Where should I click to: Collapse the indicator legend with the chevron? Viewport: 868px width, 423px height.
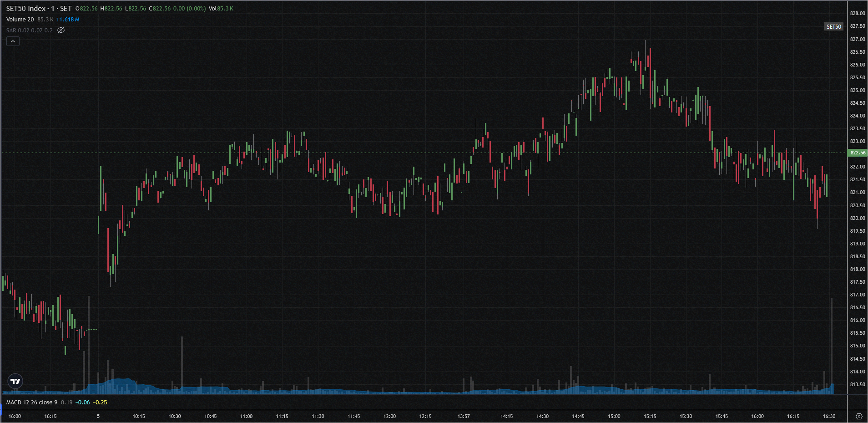[13, 41]
